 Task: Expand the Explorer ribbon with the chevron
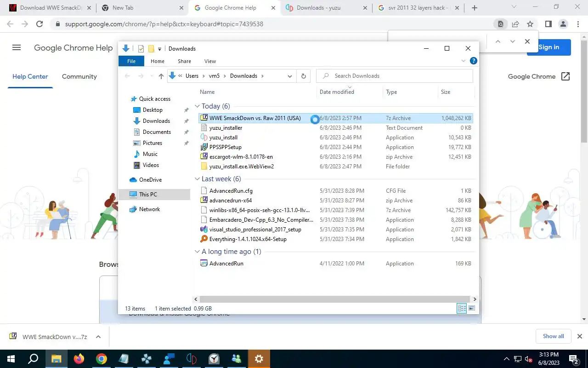click(464, 61)
